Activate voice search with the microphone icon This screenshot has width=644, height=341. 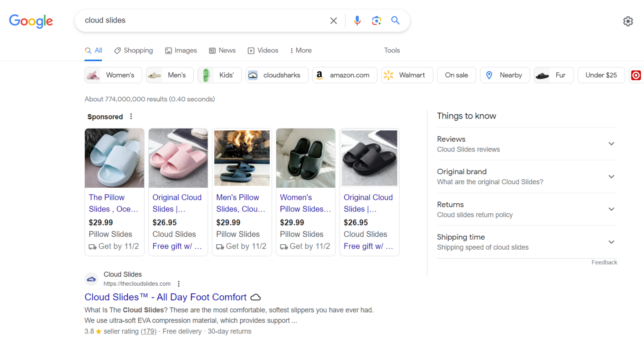357,20
